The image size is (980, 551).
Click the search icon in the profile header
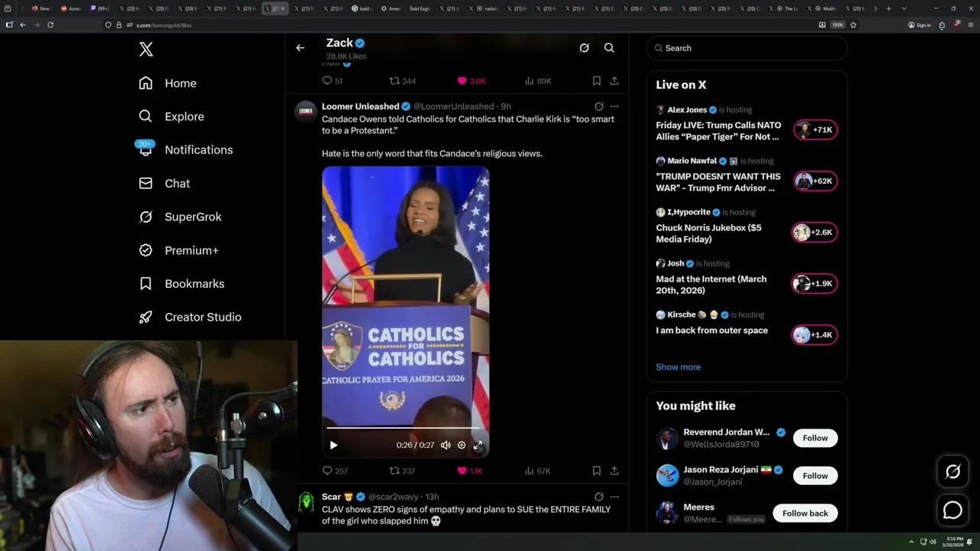609,47
